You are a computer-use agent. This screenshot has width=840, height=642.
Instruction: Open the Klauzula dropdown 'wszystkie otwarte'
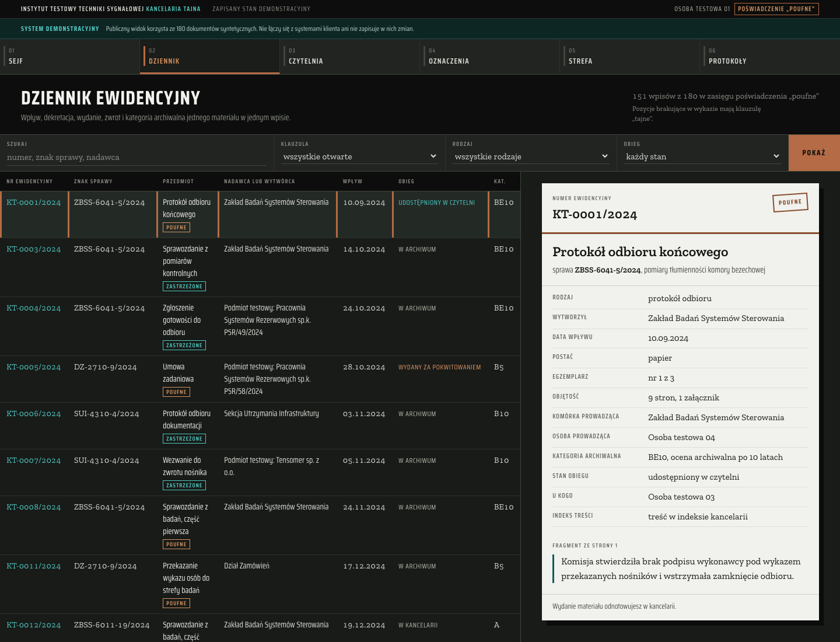pos(360,156)
